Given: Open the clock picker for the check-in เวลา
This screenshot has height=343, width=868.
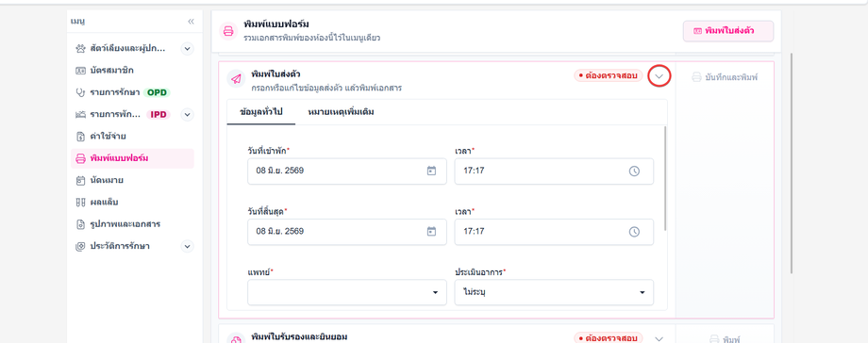Looking at the screenshot, I should point(634,171).
